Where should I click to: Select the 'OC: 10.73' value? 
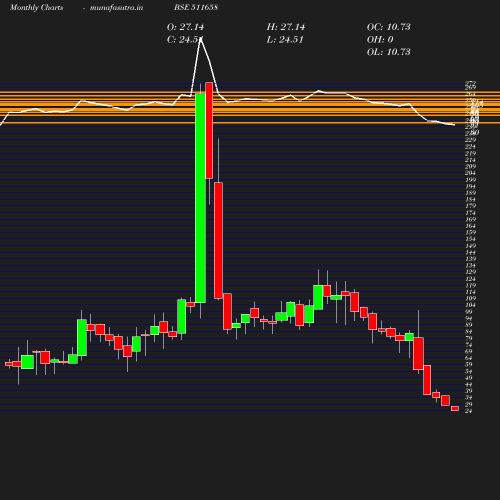[x=389, y=27]
